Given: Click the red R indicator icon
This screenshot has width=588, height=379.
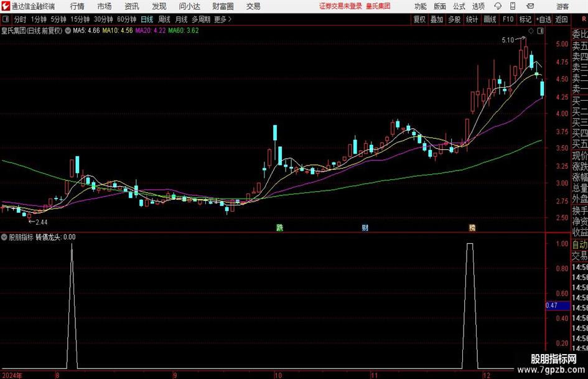Looking at the screenshot, I should click(584, 19).
